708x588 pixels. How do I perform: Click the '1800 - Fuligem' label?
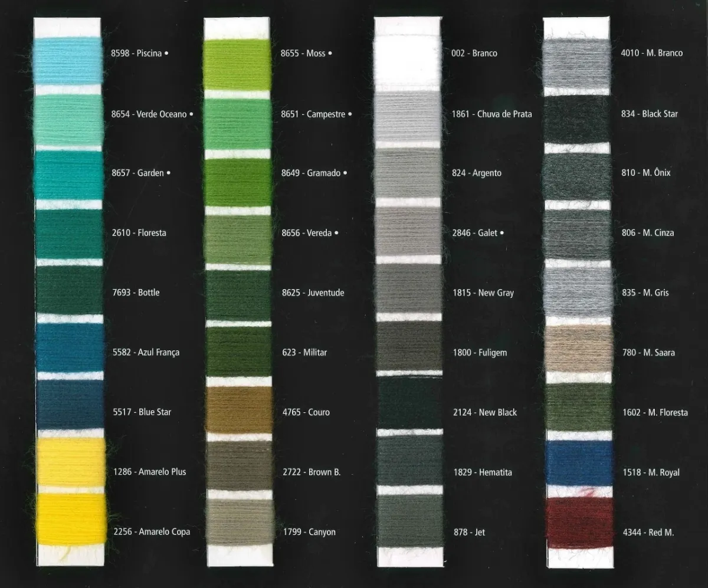(480, 352)
